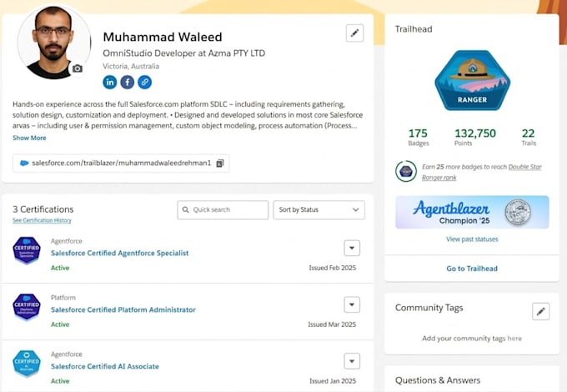Copy the trailblazer profile URL

pyautogui.click(x=220, y=163)
